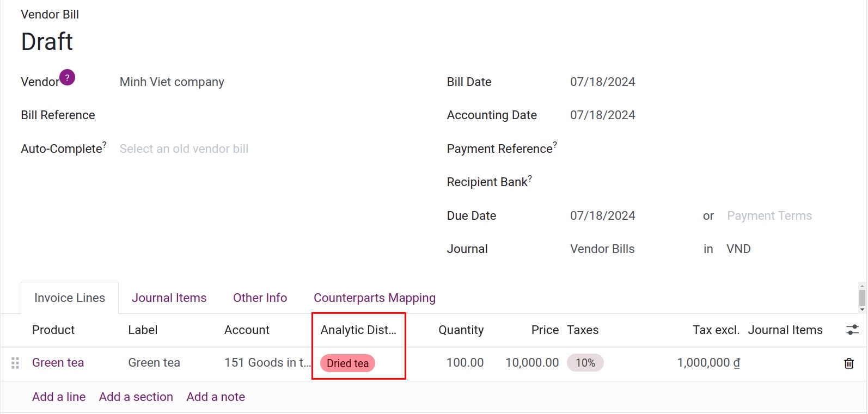The height and width of the screenshot is (414, 868).
Task: Click Add a line
Action: click(58, 397)
